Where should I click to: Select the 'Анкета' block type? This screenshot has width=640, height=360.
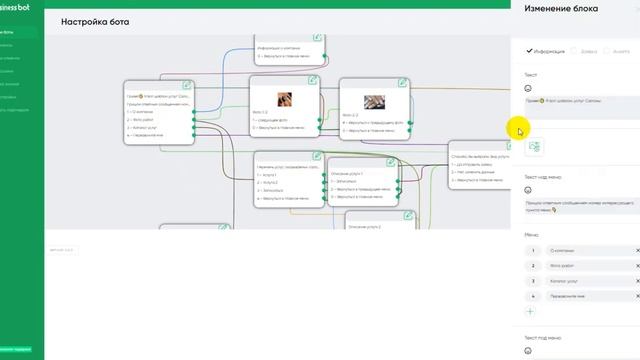pos(617,51)
